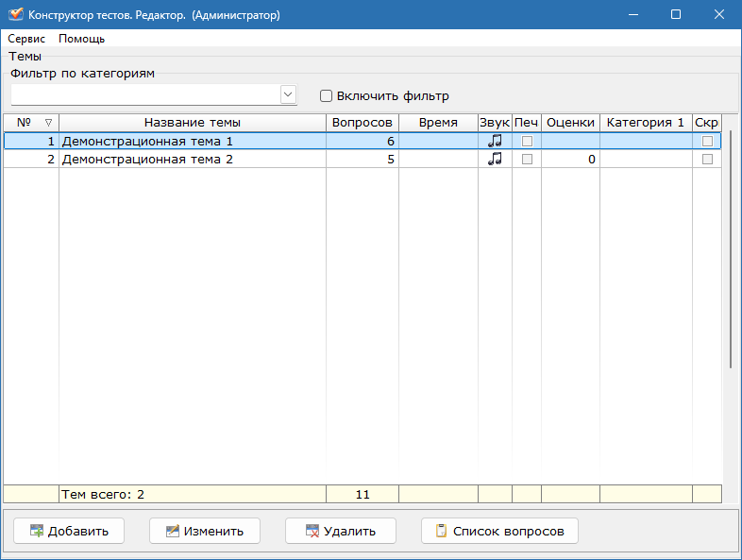Click the Категория 1 column header
The image size is (742, 560).
point(646,123)
